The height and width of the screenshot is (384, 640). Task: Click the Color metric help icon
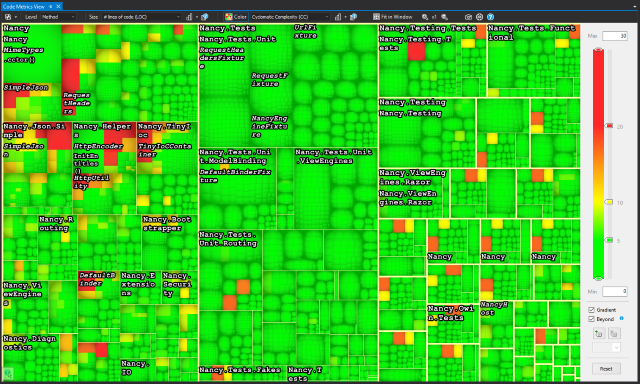pyautogui.click(x=353, y=17)
